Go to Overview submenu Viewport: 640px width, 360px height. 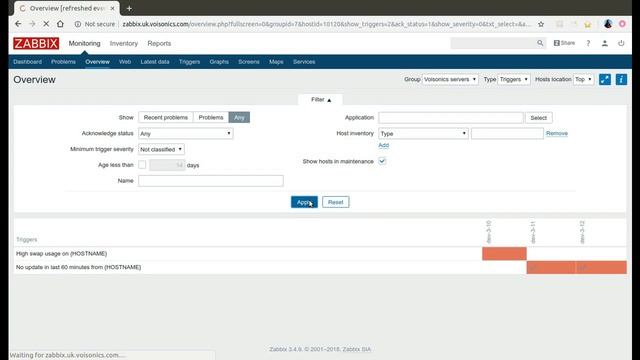pyautogui.click(x=97, y=62)
